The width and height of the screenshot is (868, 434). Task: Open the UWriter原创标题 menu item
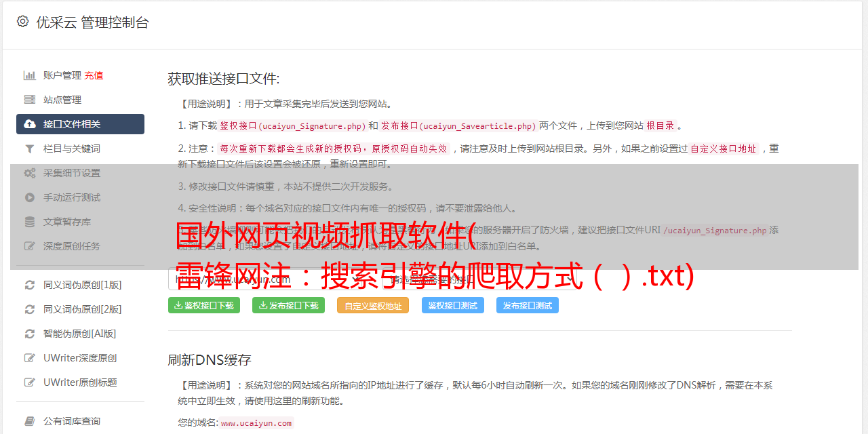[80, 382]
